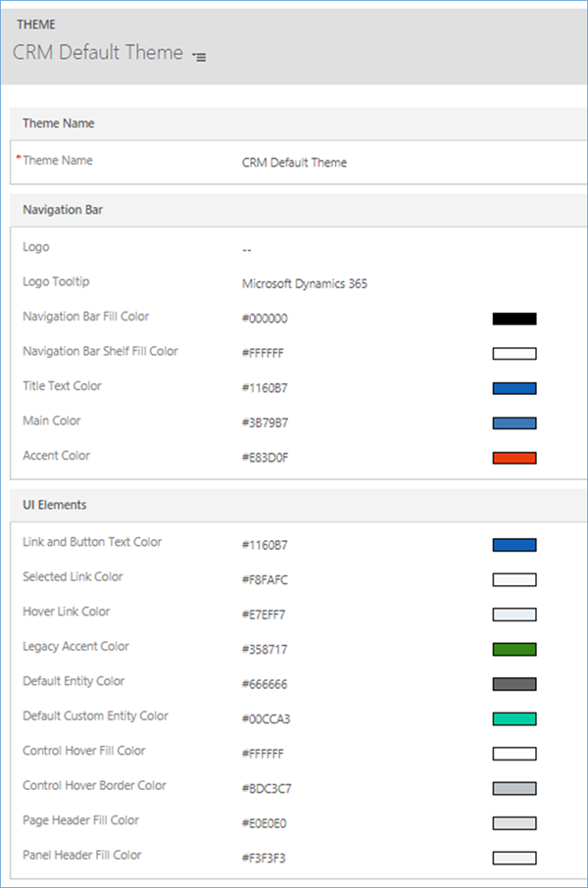The width and height of the screenshot is (588, 888).
Task: Click the orange Accent Color swatch
Action: pos(514,458)
